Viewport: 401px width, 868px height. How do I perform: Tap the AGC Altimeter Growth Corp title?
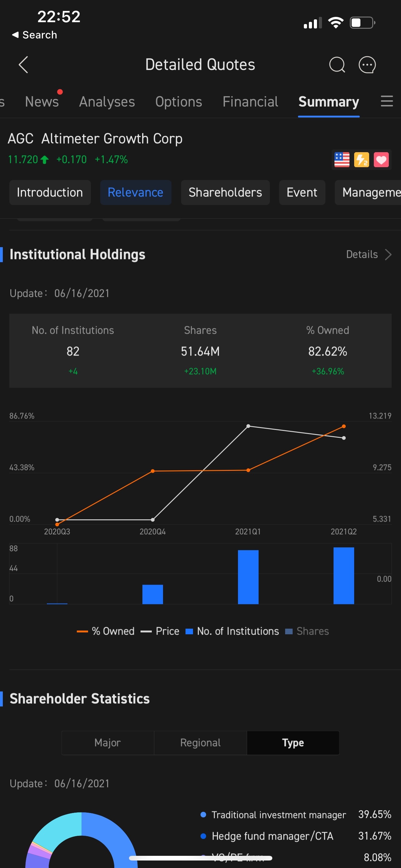pos(95,138)
